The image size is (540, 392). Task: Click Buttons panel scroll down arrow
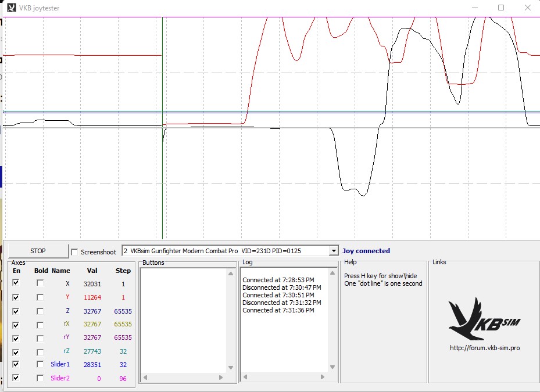pos(231,368)
